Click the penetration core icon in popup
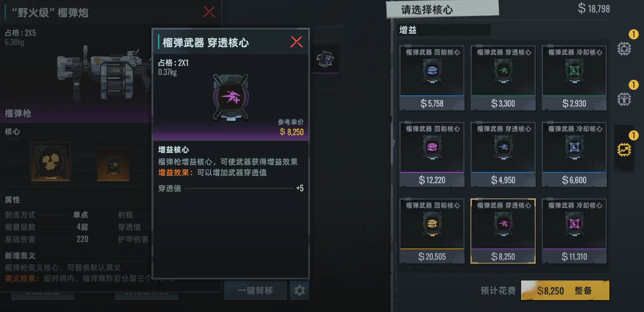Screen dimensions: 644x312 click(x=231, y=97)
